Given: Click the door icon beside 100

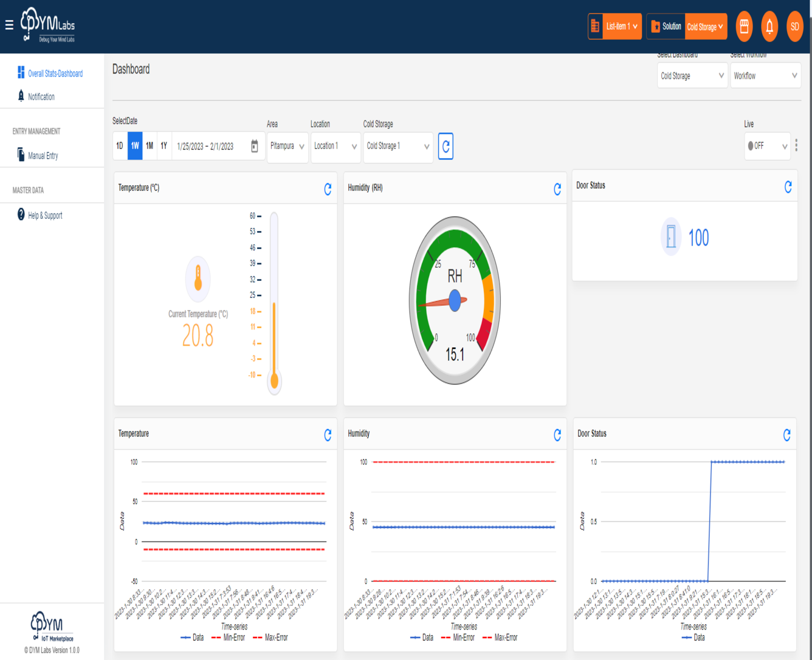Looking at the screenshot, I should click(671, 236).
